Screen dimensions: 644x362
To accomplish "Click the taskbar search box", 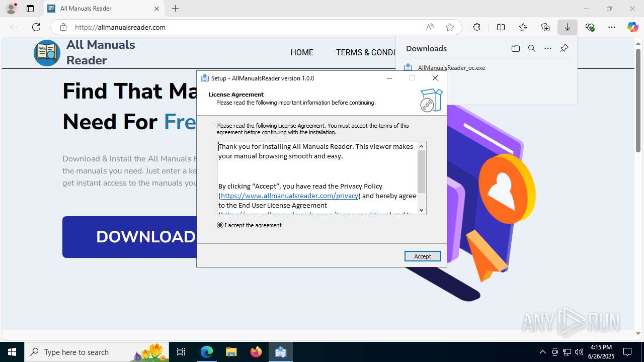I will pyautogui.click(x=97, y=352).
